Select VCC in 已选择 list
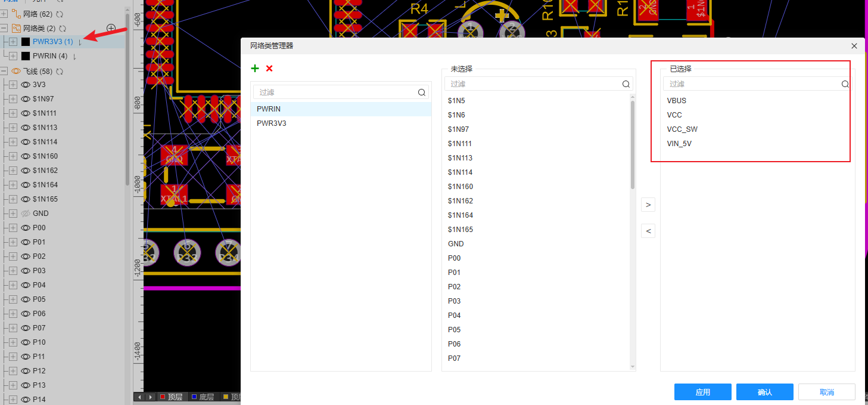 (674, 115)
